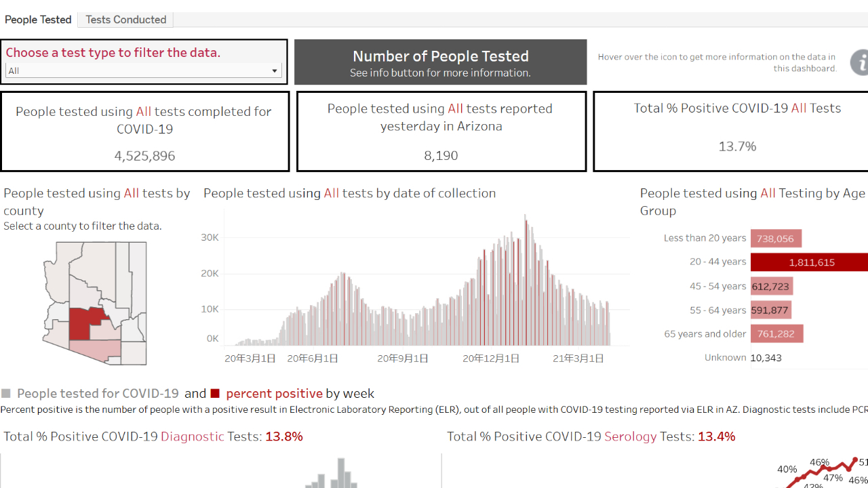Click Unknown age group value 10,343

[x=766, y=358]
